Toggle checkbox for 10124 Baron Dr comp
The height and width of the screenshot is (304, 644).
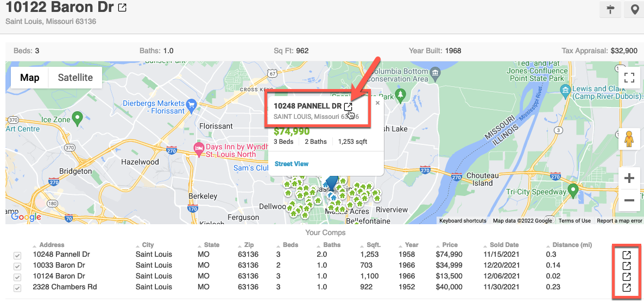pos(17,277)
